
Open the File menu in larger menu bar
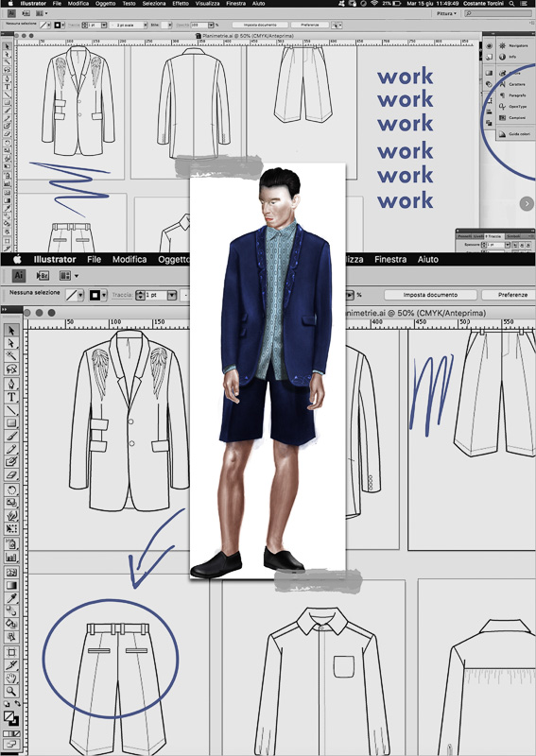95,259
